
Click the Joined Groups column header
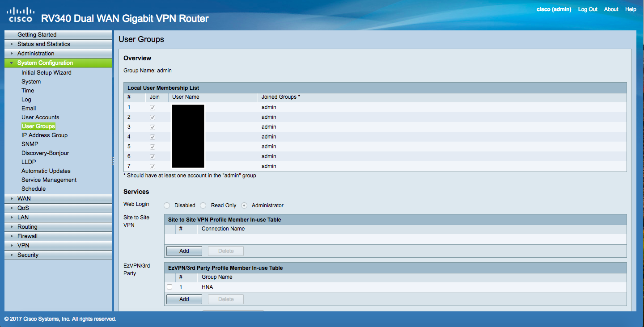click(x=281, y=97)
